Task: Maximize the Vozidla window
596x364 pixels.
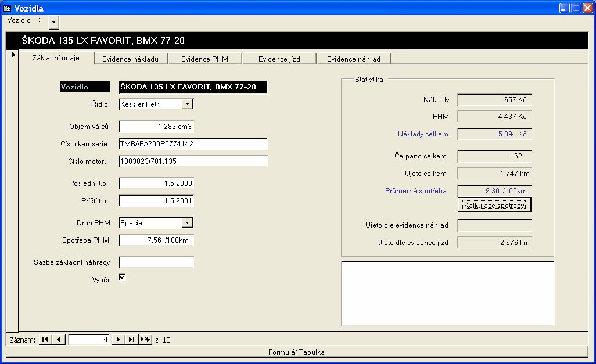Action: click(x=575, y=8)
